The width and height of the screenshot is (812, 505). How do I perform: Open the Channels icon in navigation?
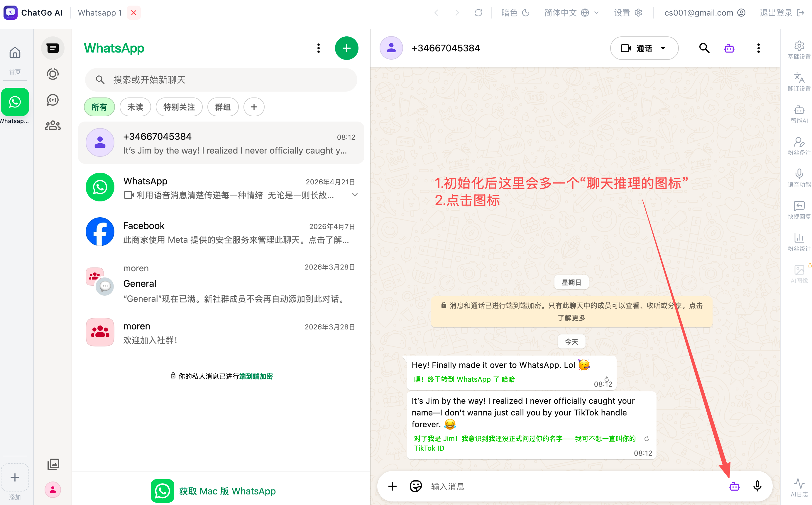point(53,100)
